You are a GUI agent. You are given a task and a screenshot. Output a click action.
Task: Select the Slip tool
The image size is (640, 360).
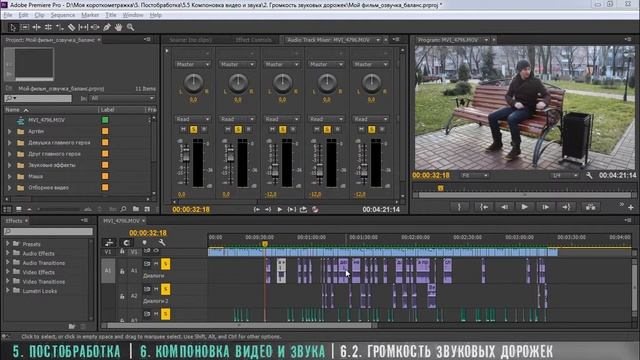tap(83, 27)
